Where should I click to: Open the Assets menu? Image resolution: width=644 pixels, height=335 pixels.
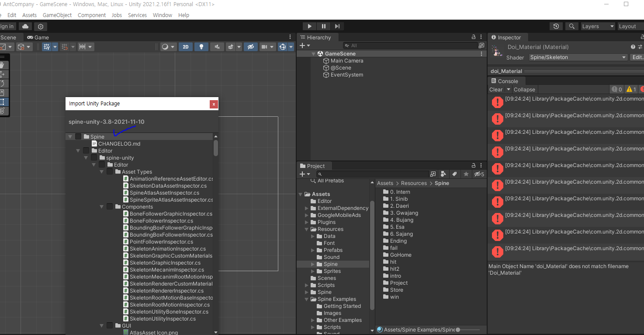pyautogui.click(x=29, y=15)
